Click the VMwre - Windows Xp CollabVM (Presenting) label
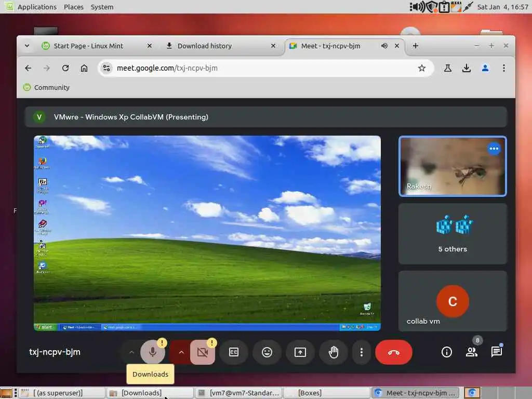Screen dimensions: 532x399 pyautogui.click(x=131, y=117)
